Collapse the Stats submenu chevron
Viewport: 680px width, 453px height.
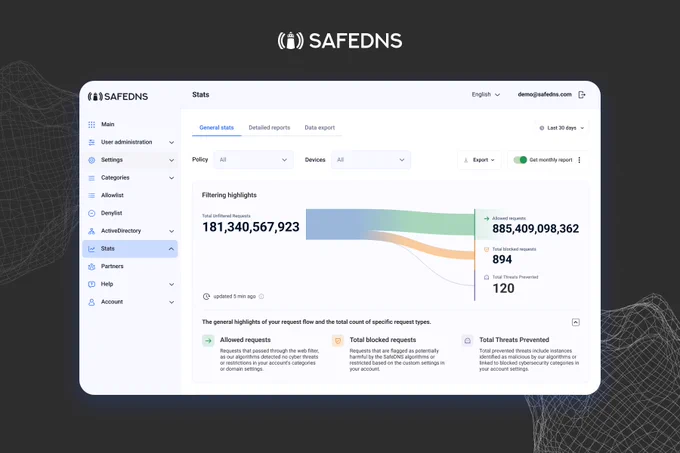point(171,249)
